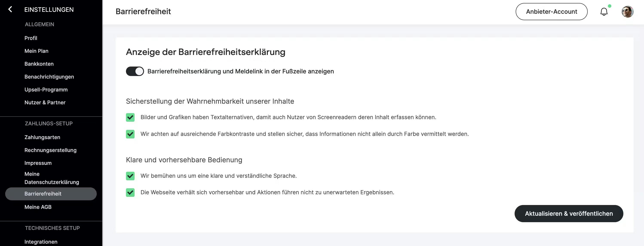
Task: Select Bankkonten in the sidebar
Action: click(x=39, y=64)
